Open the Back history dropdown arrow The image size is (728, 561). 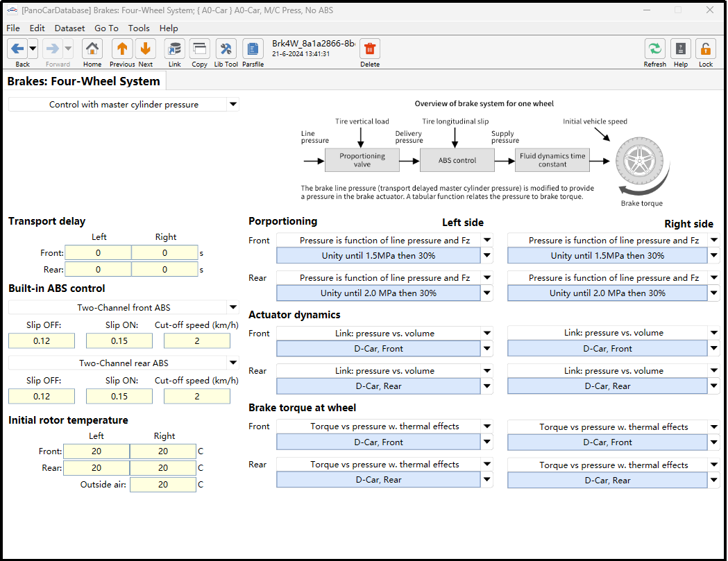pyautogui.click(x=33, y=49)
